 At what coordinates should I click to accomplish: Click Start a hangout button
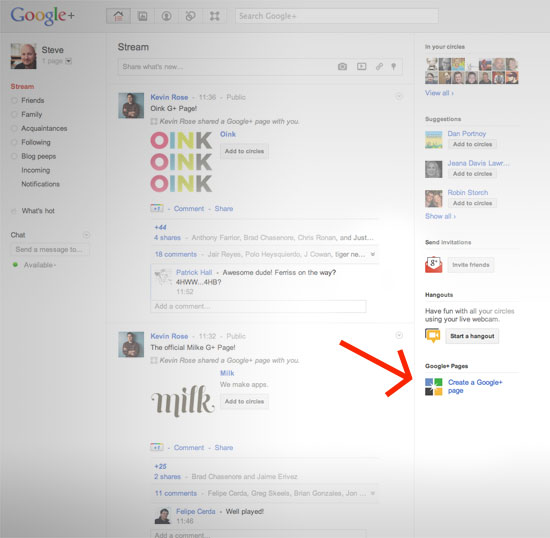[x=472, y=336]
